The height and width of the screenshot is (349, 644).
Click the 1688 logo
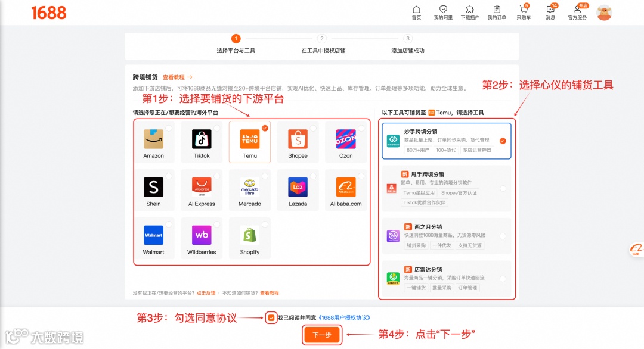coord(48,13)
